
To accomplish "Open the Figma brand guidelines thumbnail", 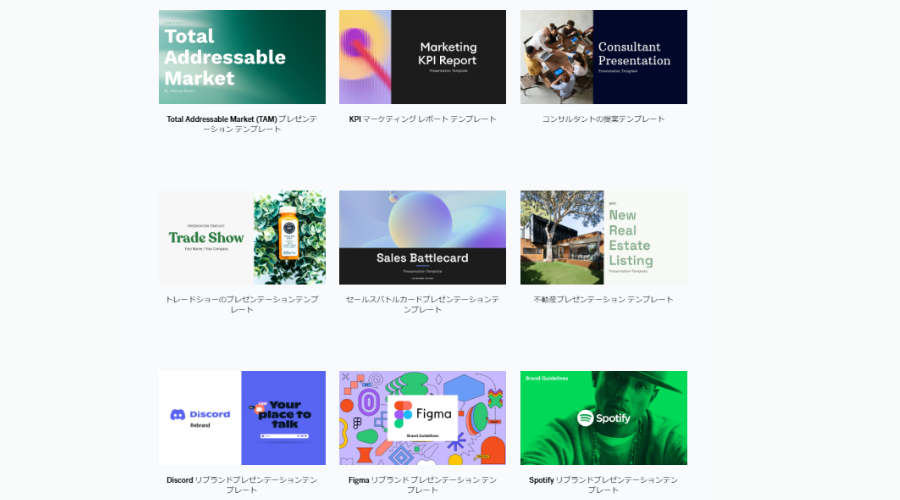I will 422,418.
